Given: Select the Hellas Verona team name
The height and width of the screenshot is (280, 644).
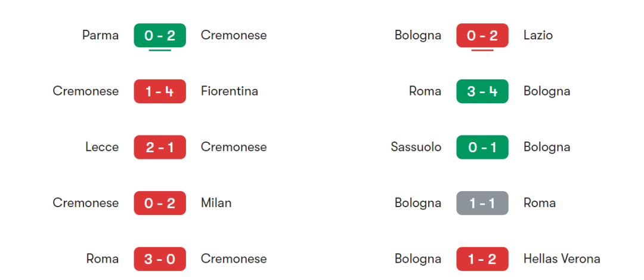Looking at the screenshot, I should coord(562,259).
